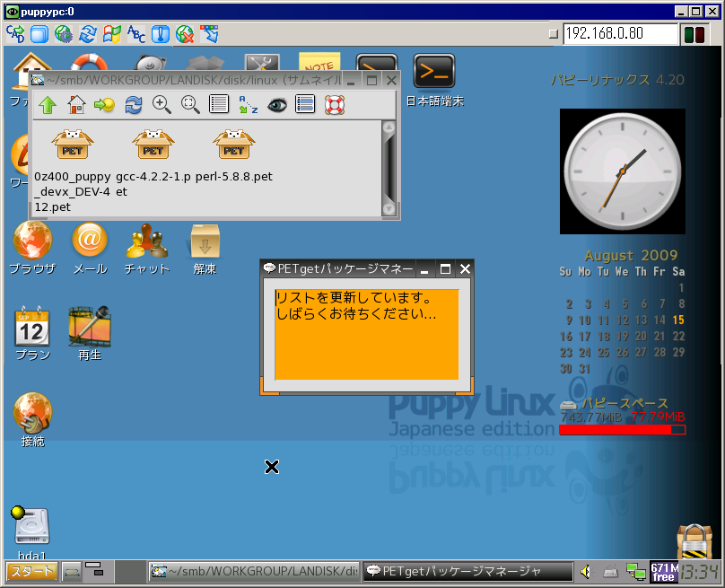The height and width of the screenshot is (588, 725).
Task: Click the file manager scrollbar up arrow
Action: point(389,127)
